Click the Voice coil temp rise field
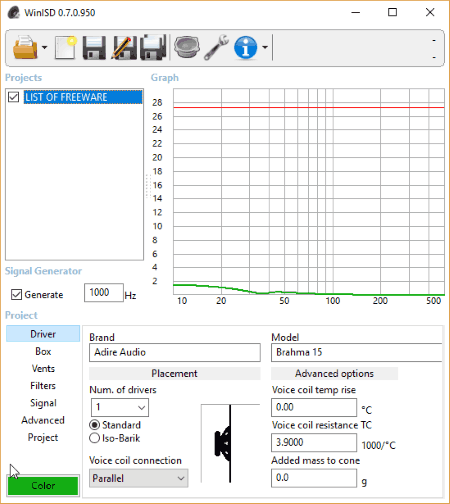Image resolution: width=450 pixels, height=504 pixels. point(314,407)
